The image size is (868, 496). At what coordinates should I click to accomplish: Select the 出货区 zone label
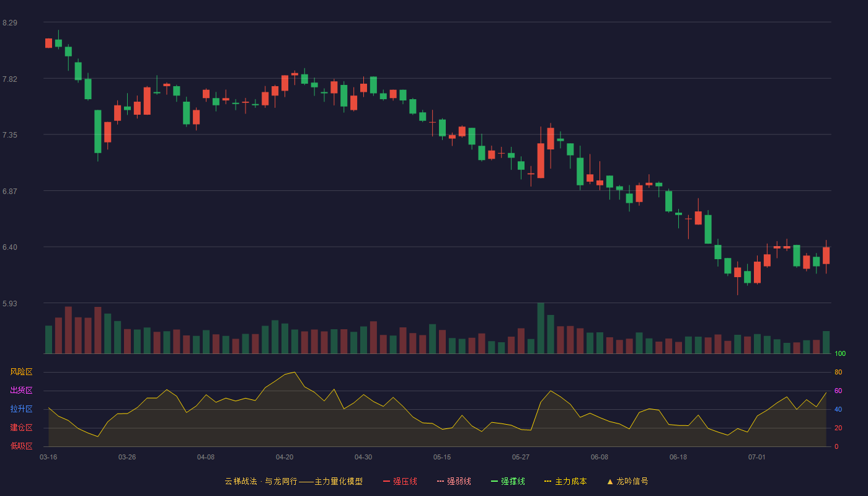(21, 391)
